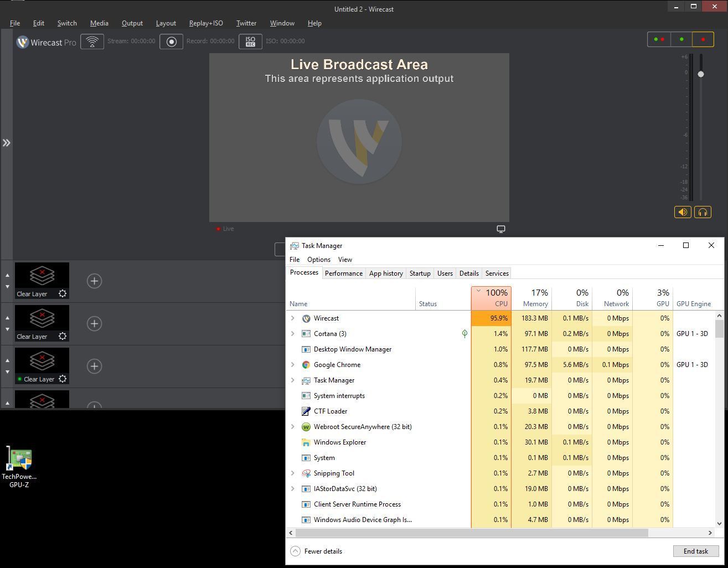Expand the left panel with double-chevron
Viewport: 728px width, 568px height.
click(x=6, y=143)
